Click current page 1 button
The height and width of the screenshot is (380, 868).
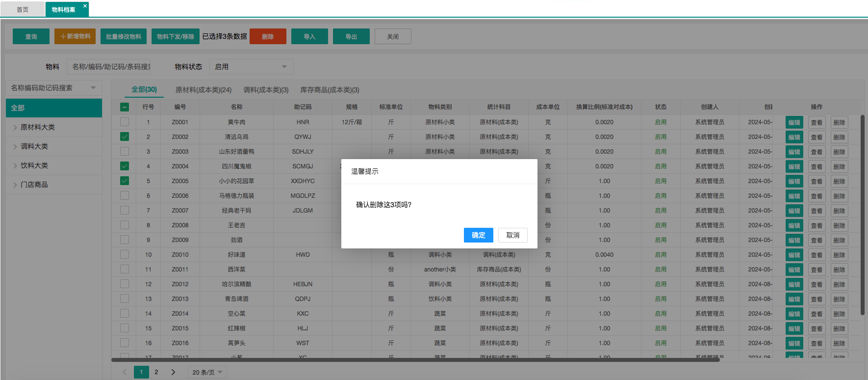tap(141, 372)
